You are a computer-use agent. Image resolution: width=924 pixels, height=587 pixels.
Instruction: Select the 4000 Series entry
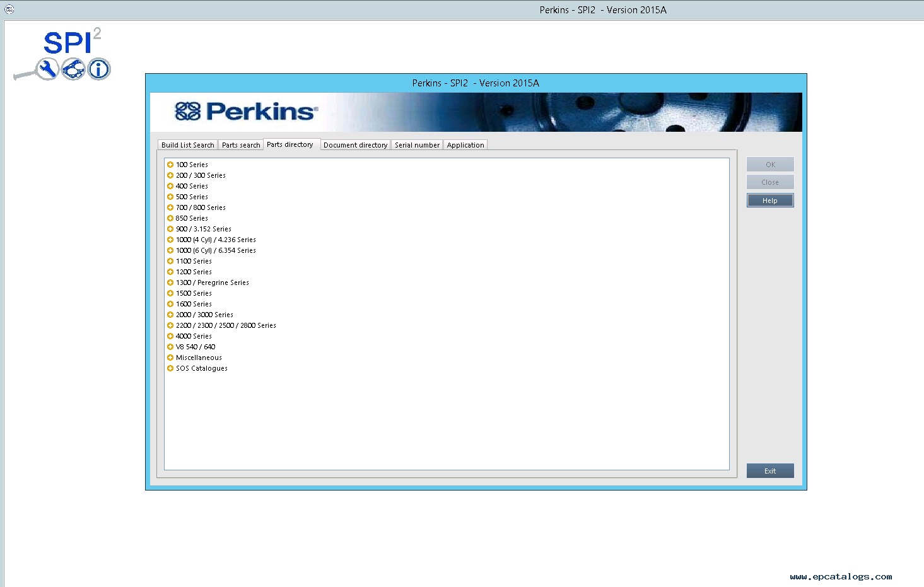click(x=194, y=336)
